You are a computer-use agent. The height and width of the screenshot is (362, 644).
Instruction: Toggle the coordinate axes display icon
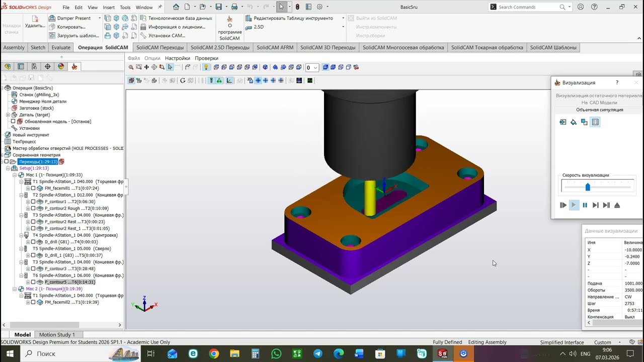pyautogui.click(x=229, y=80)
